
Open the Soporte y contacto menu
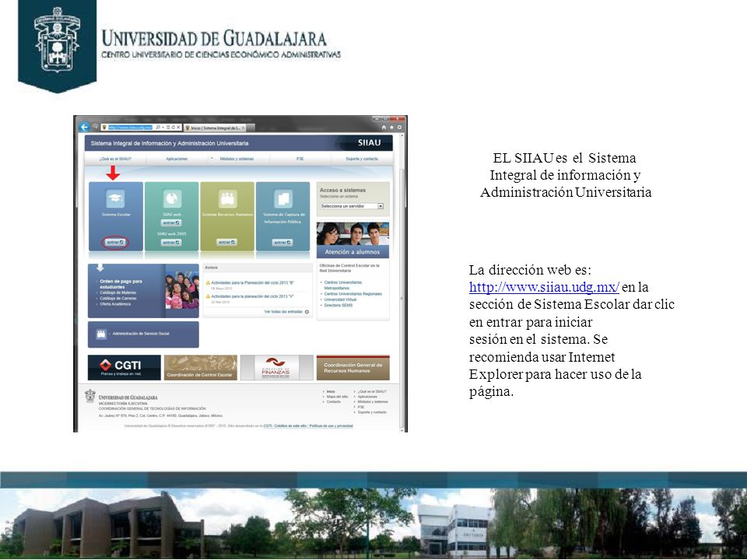coord(362,159)
